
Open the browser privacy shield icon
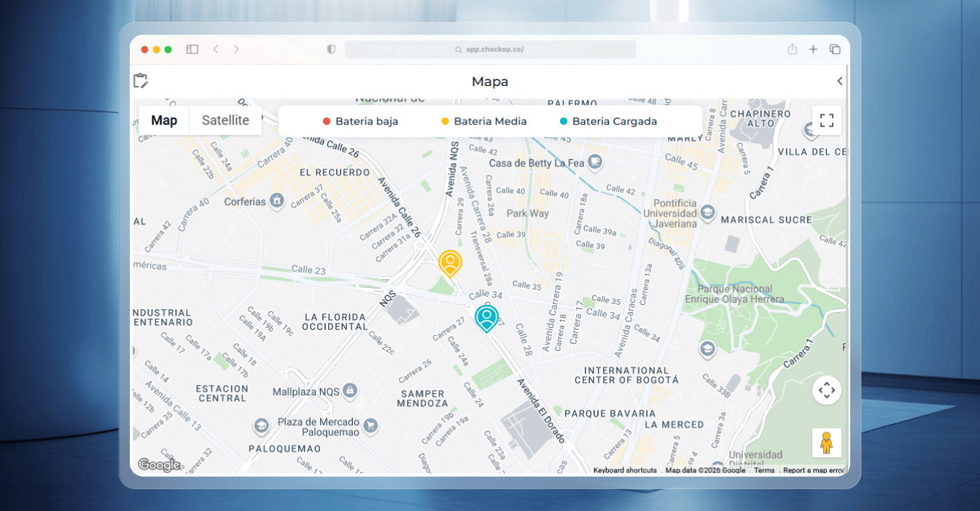pos(331,50)
